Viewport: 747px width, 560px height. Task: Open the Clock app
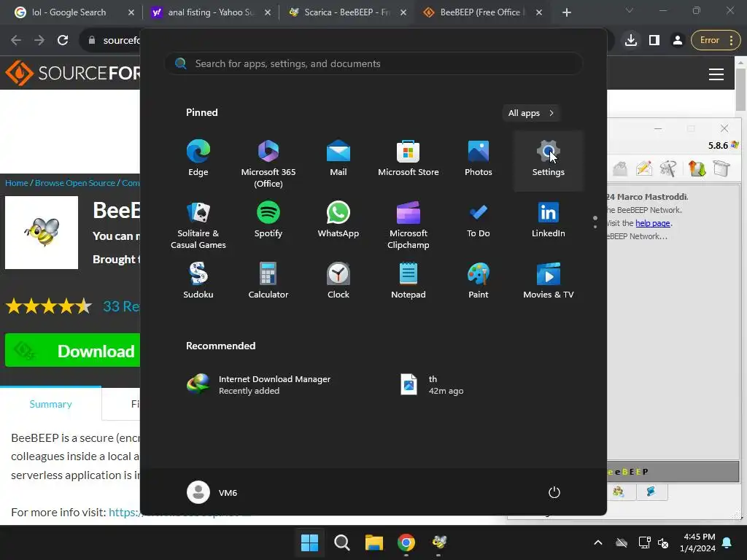point(338,281)
